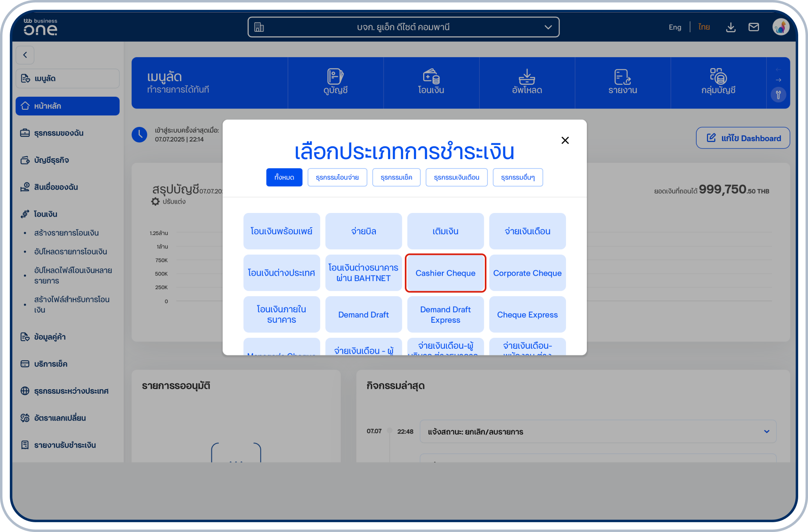808x532 pixels.
Task: Click right arrow in shortcut bar
Action: pos(778,80)
